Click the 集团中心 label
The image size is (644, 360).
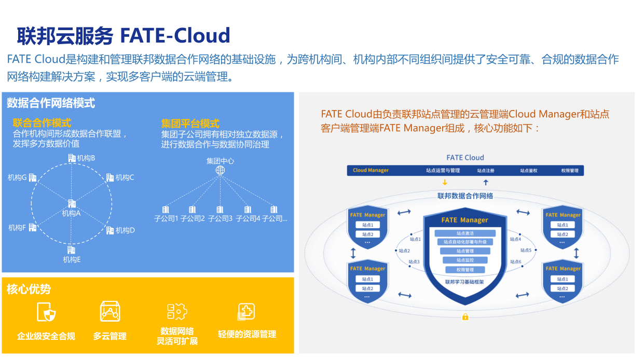[x=220, y=161]
